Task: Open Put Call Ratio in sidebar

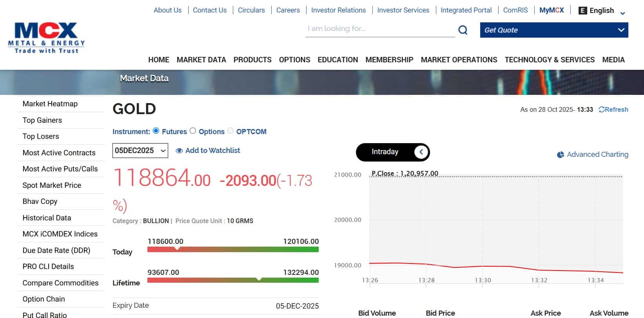Action: coord(45,315)
